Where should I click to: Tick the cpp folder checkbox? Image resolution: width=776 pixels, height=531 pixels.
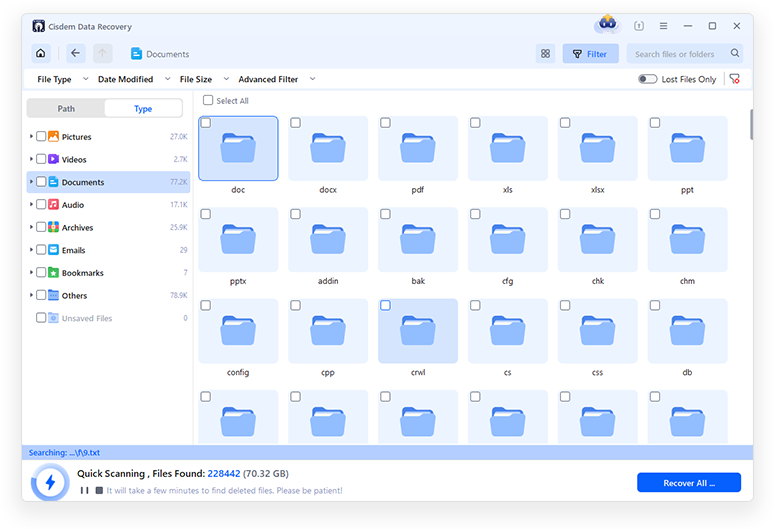[x=295, y=305]
